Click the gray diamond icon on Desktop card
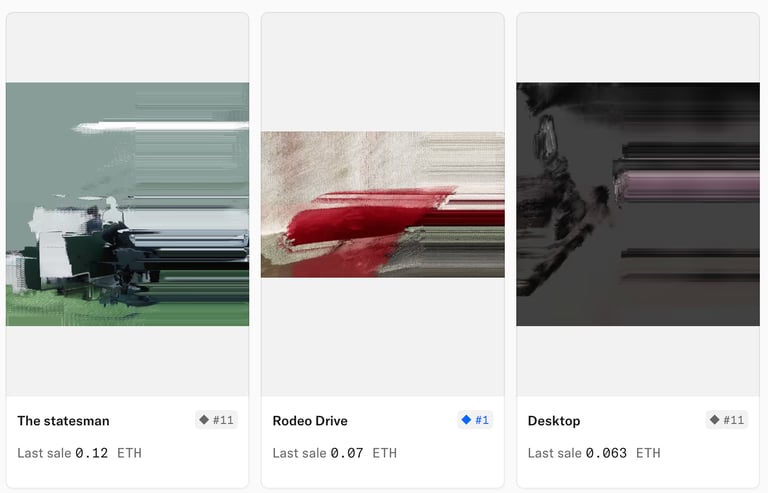The image size is (768, 493). 715,420
